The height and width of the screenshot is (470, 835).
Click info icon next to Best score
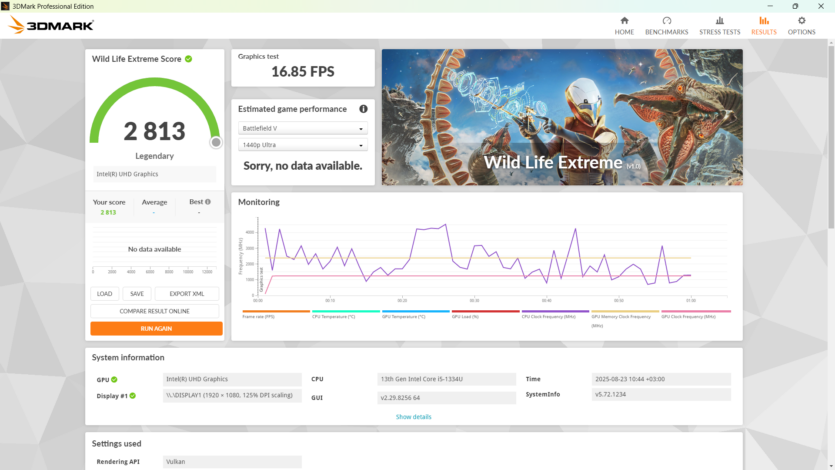[208, 202]
